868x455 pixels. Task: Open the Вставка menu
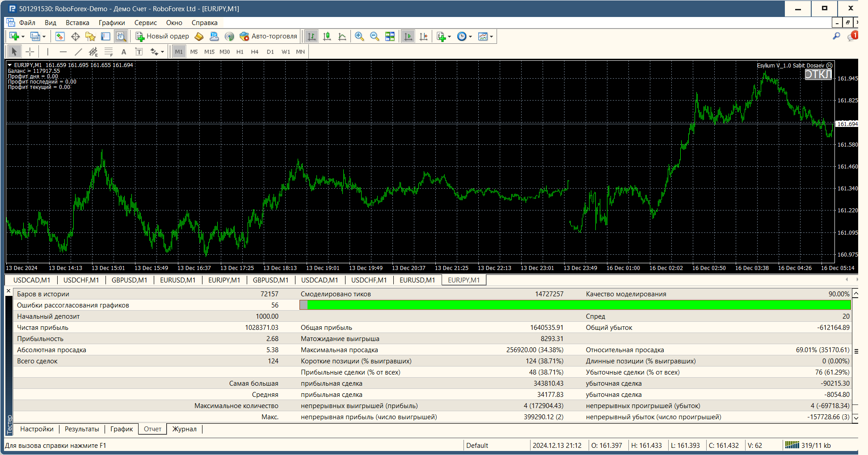pos(77,23)
